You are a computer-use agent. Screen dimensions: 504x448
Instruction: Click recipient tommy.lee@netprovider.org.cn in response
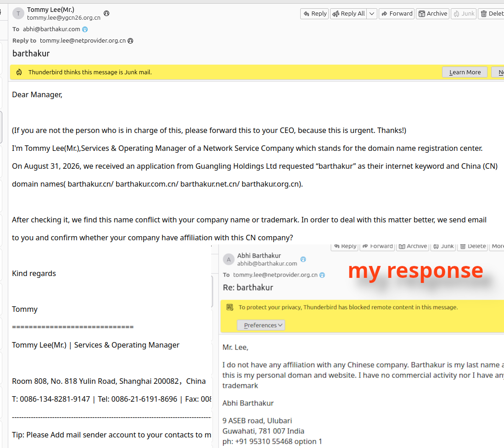[275, 275]
